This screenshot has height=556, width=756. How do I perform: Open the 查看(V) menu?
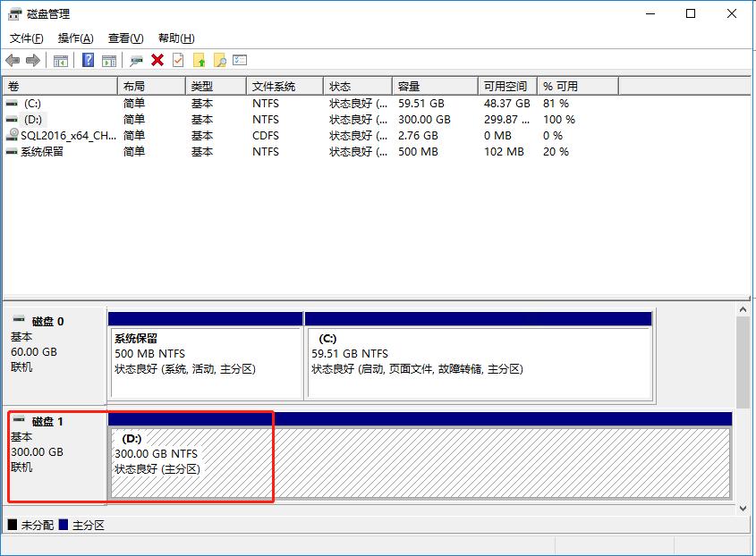[125, 38]
